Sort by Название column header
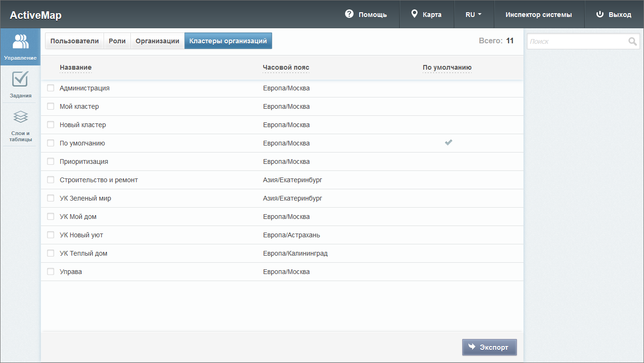This screenshot has height=363, width=644. (x=75, y=68)
